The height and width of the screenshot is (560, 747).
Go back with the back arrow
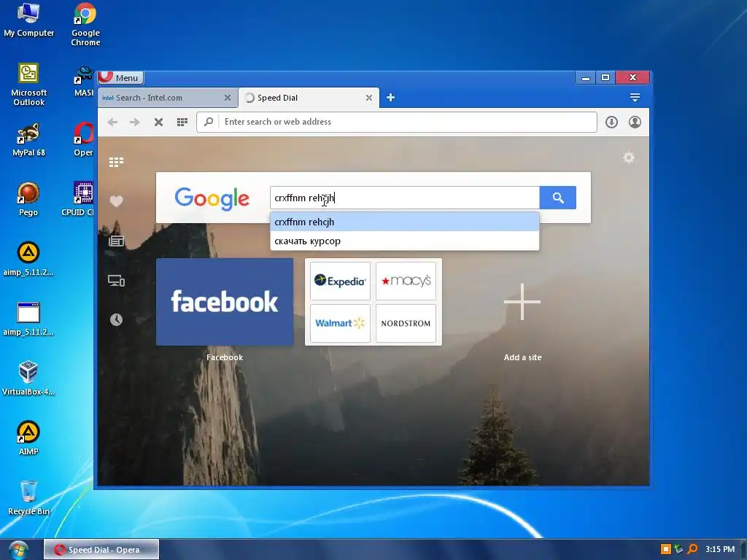(x=112, y=122)
